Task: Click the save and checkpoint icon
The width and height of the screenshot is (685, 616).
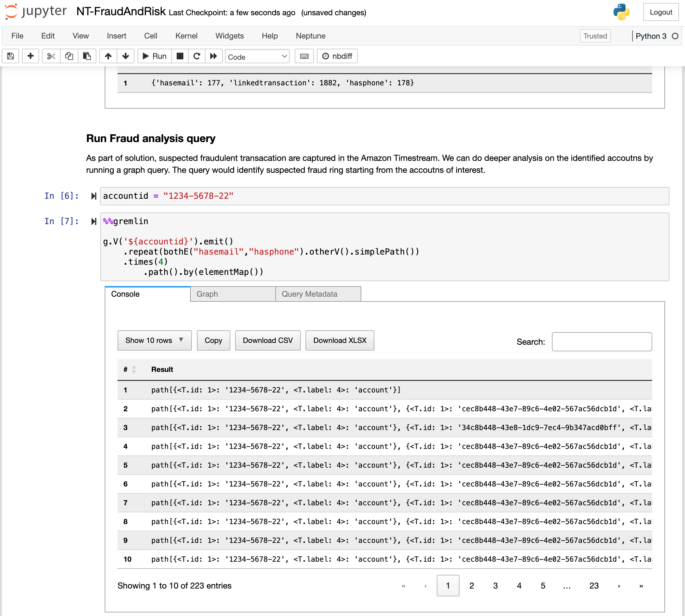Action: pos(10,56)
